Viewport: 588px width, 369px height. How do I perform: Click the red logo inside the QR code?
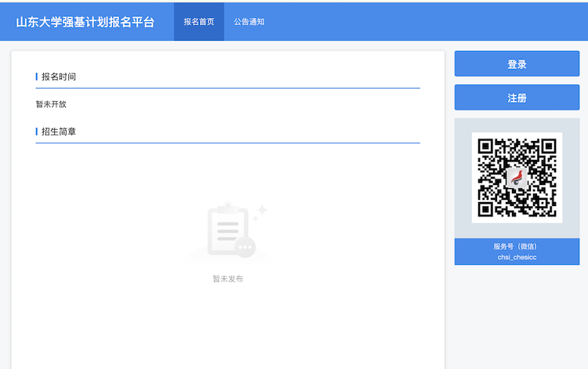(517, 177)
